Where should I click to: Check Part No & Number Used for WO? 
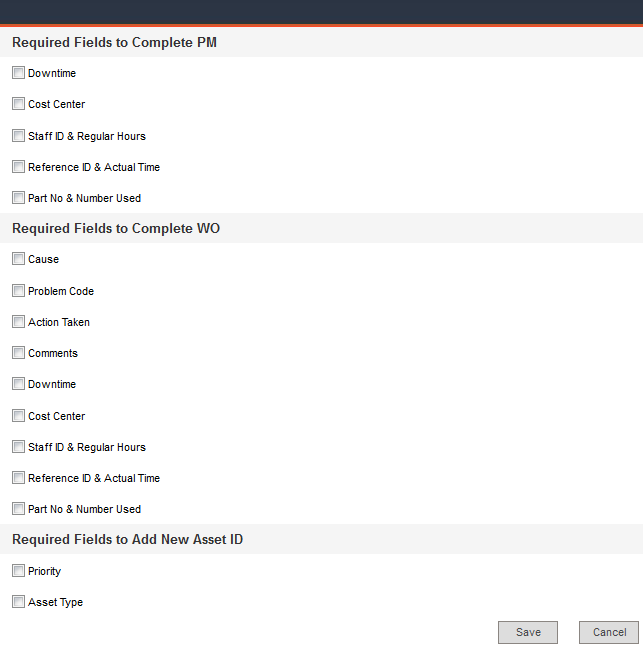[x=18, y=509]
